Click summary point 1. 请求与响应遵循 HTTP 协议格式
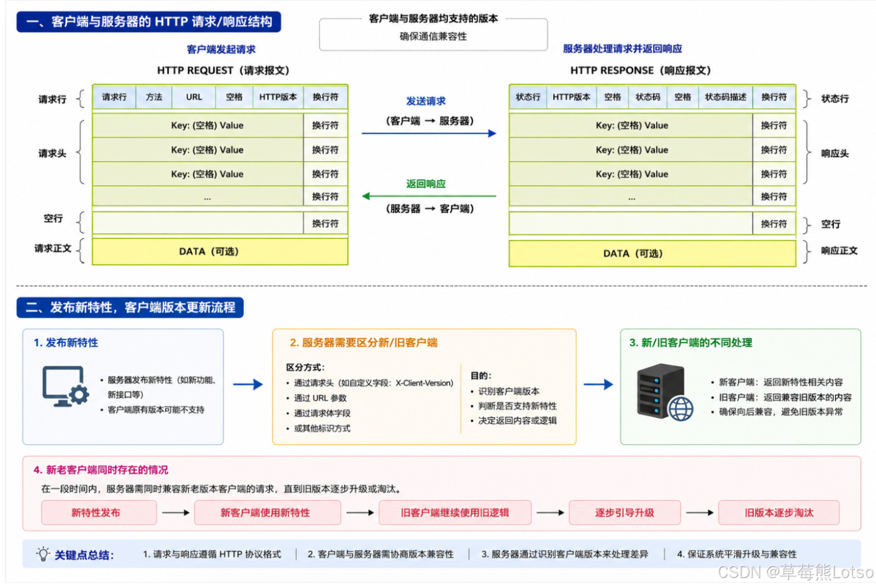Image resolution: width=876 pixels, height=588 pixels. 212,554
